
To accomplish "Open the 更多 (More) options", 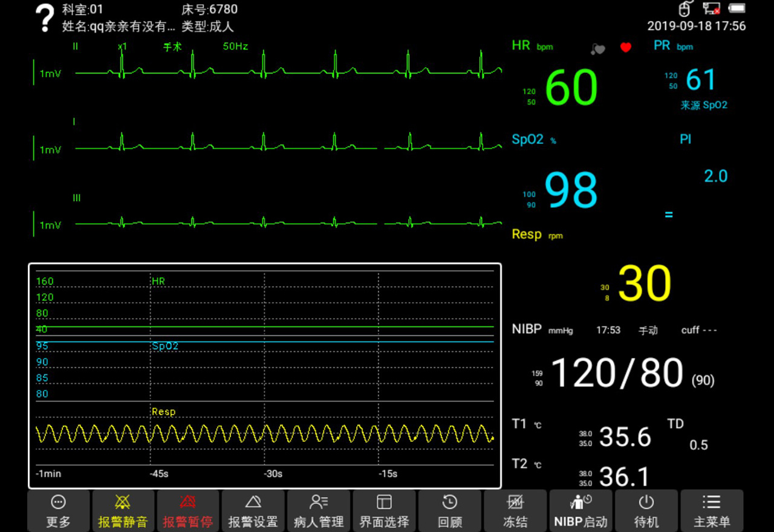I will tap(59, 511).
